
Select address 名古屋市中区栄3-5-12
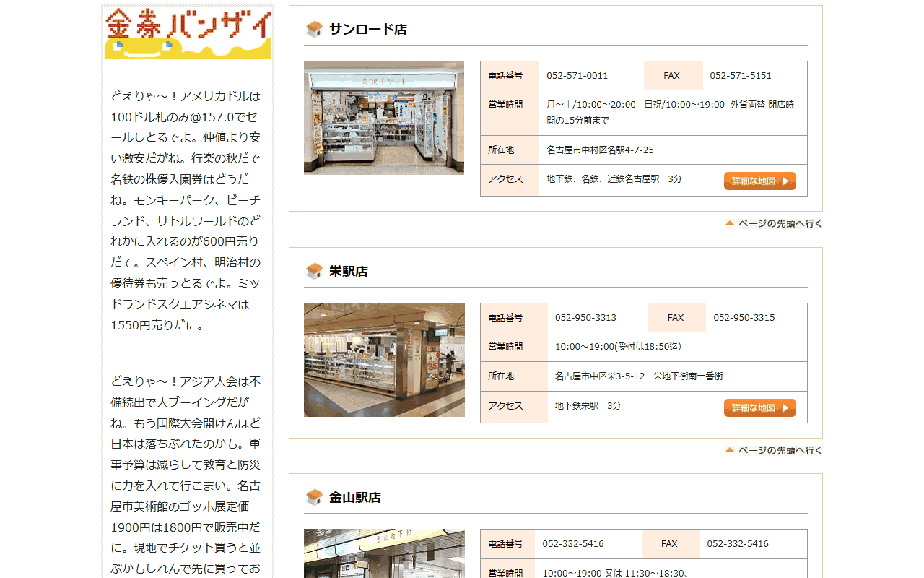coord(600,376)
